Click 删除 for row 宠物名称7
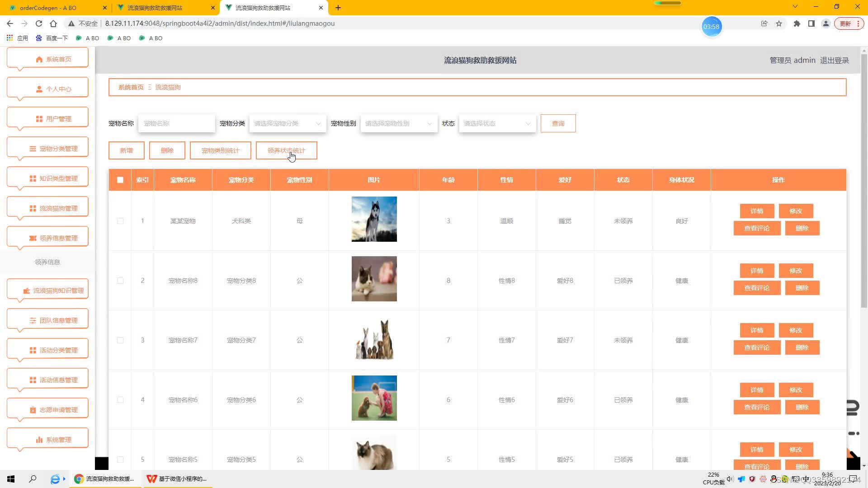The height and width of the screenshot is (488, 868). 802,347
